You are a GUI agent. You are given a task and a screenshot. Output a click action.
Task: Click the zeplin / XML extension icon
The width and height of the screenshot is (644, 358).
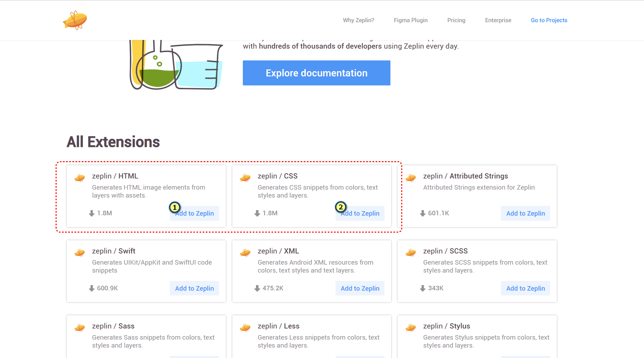pyautogui.click(x=245, y=253)
